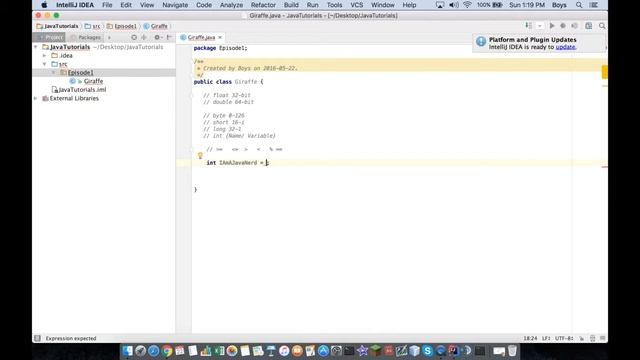Viewport: 640px width, 360px height.
Task: Open Finder from the Dock
Action: 127,351
